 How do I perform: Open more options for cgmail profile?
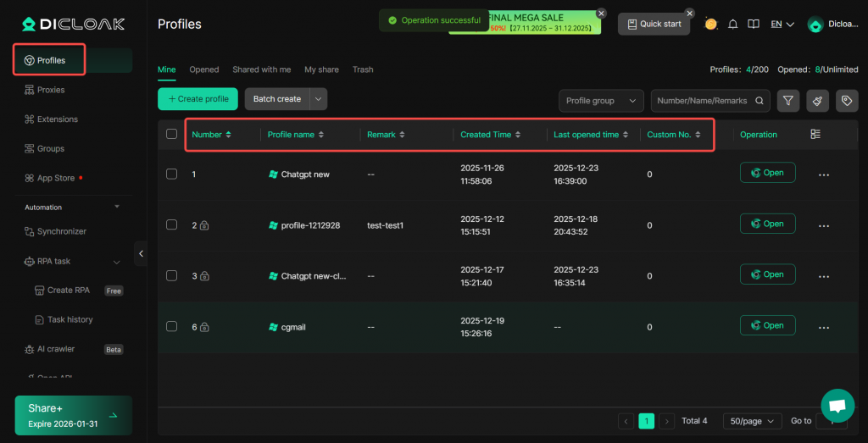(823, 327)
